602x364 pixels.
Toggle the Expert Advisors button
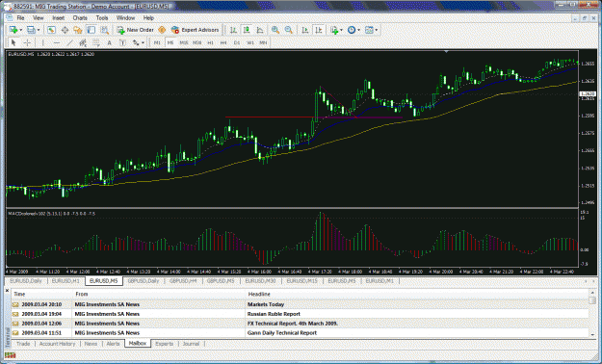(195, 30)
